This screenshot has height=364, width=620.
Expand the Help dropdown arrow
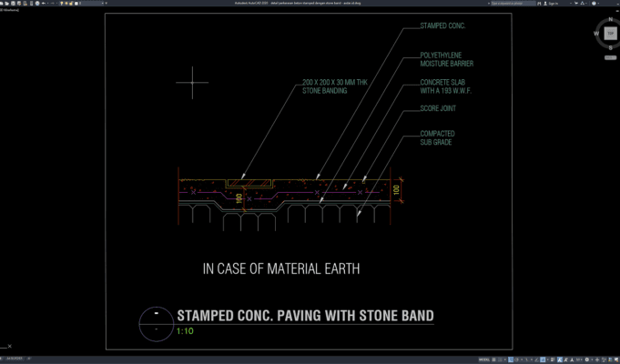click(599, 3)
